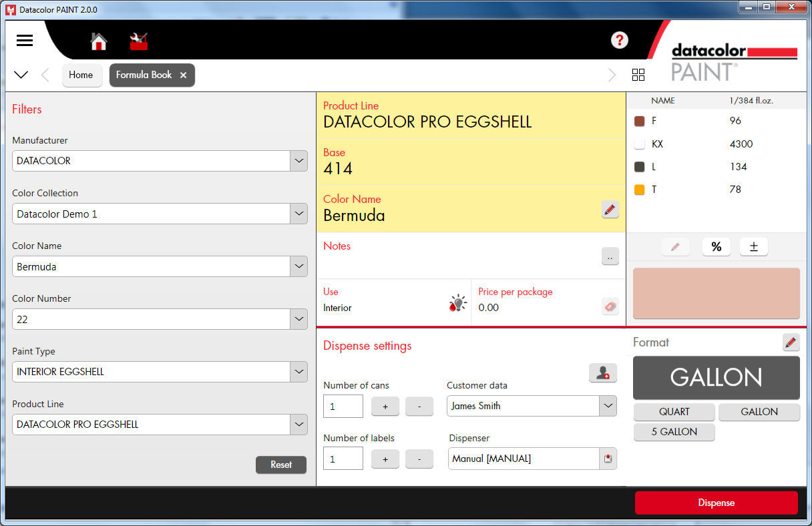Open the red toolbox settings icon
Image resolution: width=812 pixels, height=526 pixels.
(139, 41)
